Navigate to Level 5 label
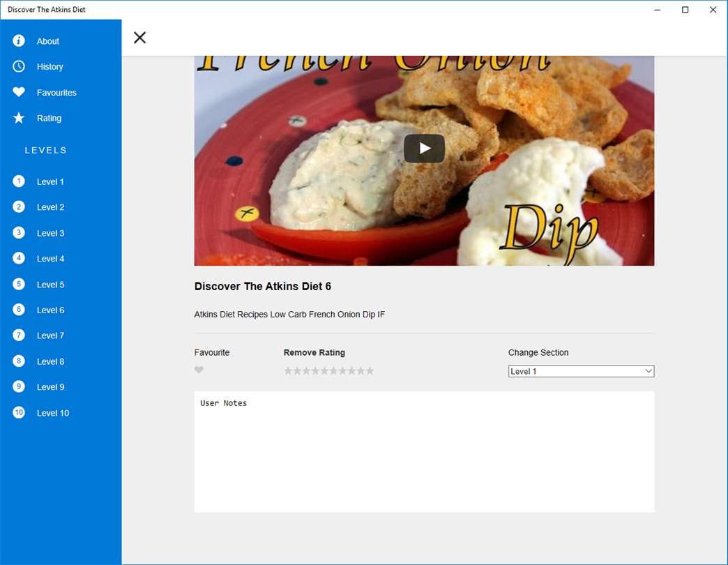The image size is (728, 565). tap(51, 285)
